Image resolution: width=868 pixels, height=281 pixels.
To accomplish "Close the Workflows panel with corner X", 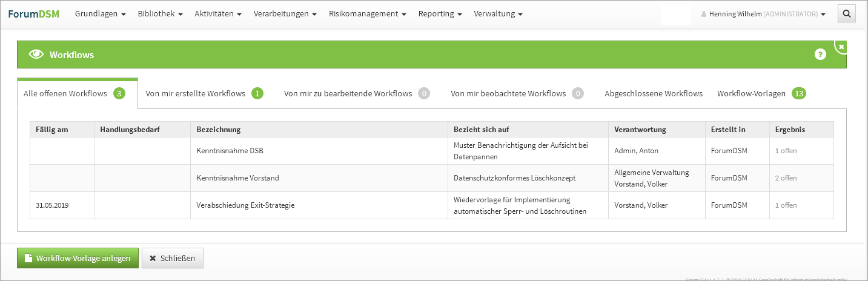I will 841,47.
